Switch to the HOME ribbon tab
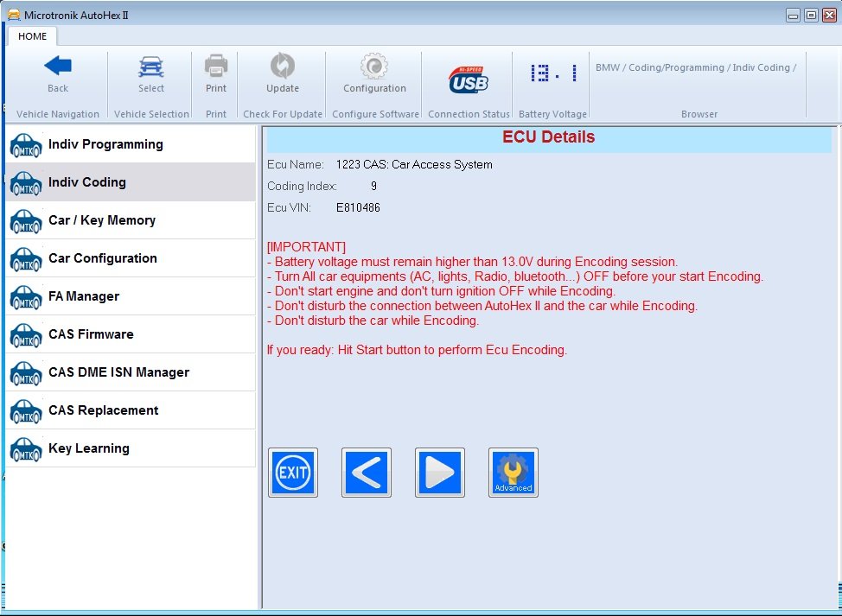The width and height of the screenshot is (842, 616). 32,36
